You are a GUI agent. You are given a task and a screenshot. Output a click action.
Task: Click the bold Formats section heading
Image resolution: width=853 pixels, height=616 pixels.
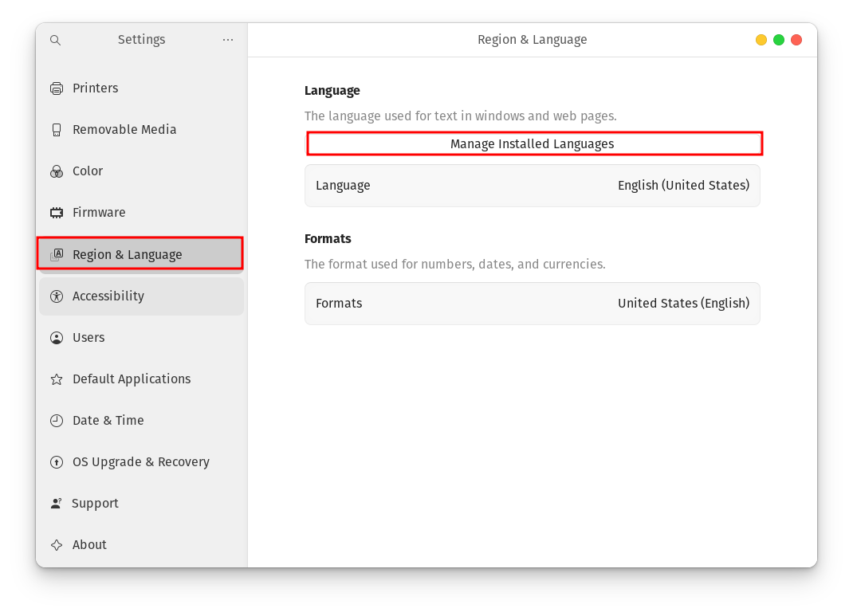328,239
